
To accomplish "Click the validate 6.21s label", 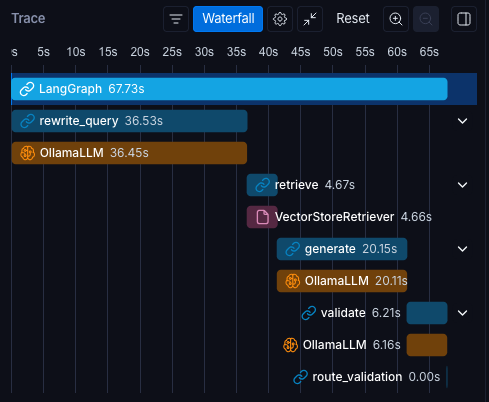I will (x=360, y=313).
